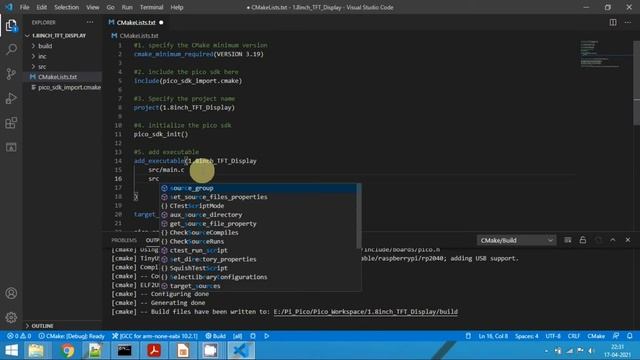This screenshot has height=360, width=640.
Task: Expand the src folder
Action: click(42, 67)
